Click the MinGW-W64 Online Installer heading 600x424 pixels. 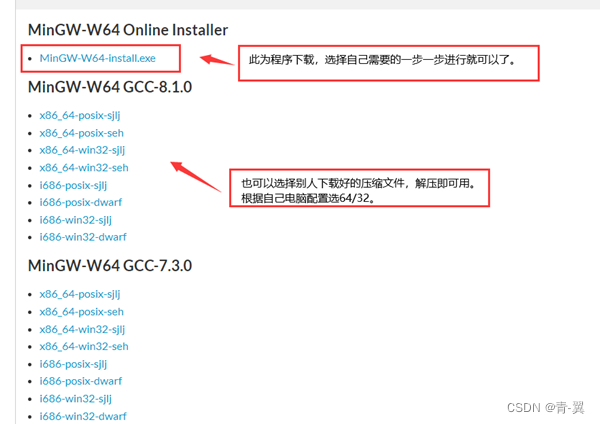coord(128,30)
